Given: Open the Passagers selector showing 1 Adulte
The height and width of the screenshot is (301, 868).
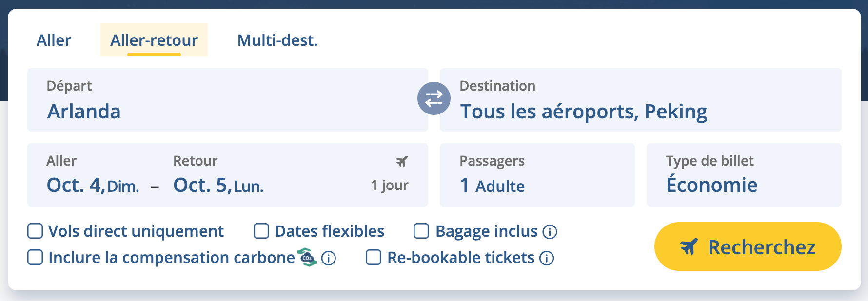Looking at the screenshot, I should coord(537,175).
